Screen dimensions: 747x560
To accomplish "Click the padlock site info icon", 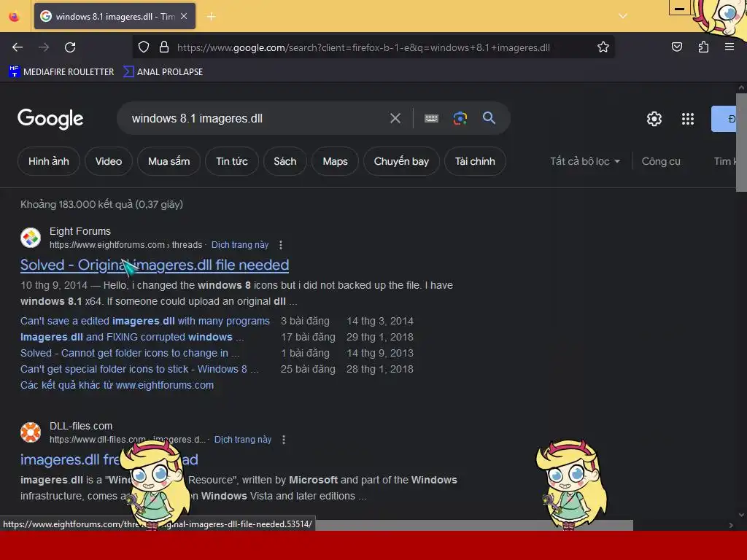I will (164, 47).
